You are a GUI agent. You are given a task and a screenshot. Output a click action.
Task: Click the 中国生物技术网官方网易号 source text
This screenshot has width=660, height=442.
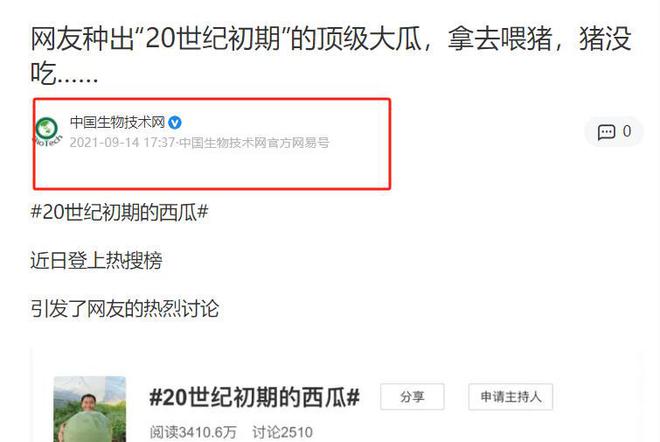(x=254, y=143)
